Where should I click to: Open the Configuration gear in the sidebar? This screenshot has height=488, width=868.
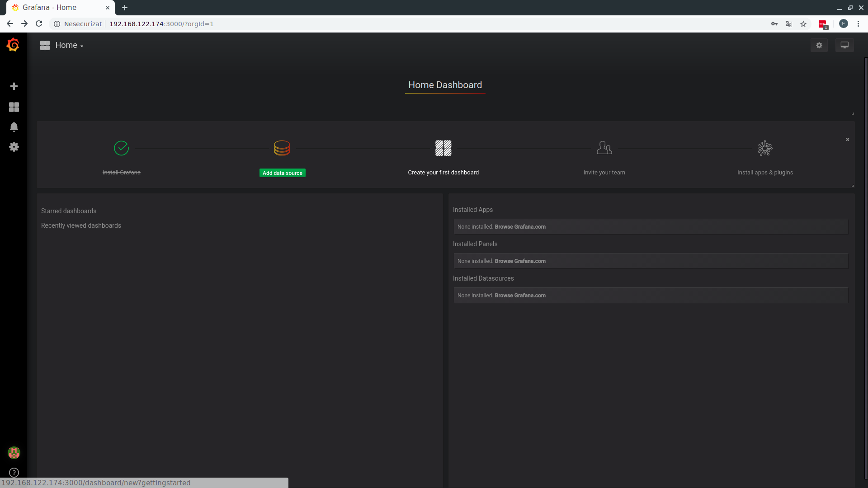14,147
